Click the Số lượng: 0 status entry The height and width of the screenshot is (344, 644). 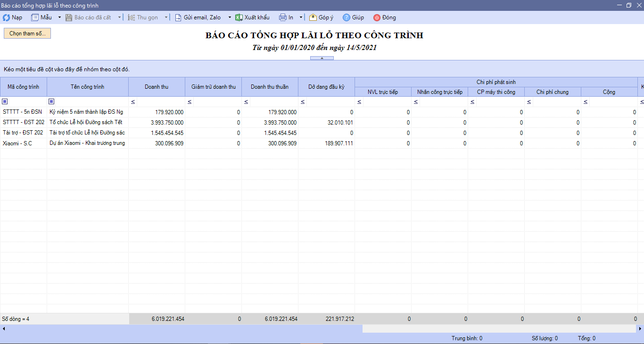(x=545, y=338)
